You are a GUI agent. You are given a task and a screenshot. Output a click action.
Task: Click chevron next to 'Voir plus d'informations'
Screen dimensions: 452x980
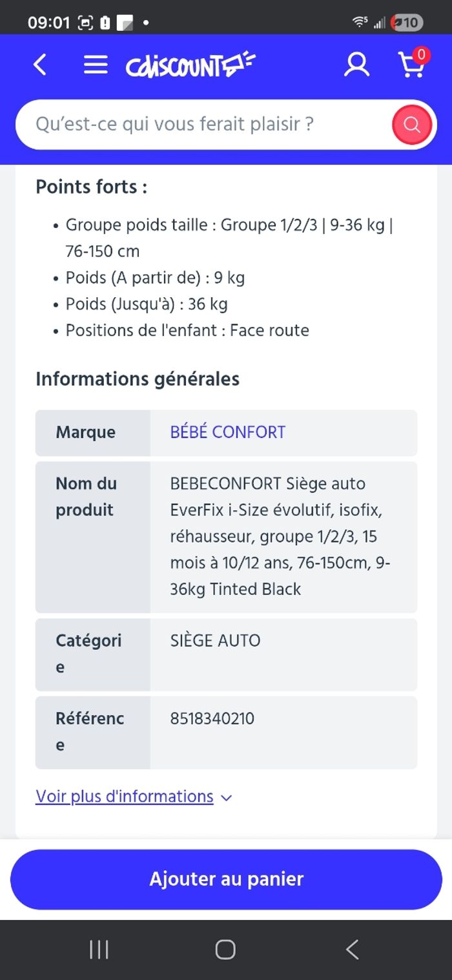pyautogui.click(x=226, y=798)
